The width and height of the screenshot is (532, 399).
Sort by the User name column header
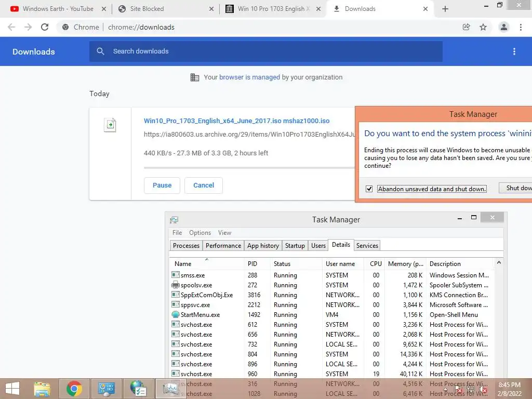pyautogui.click(x=343, y=263)
